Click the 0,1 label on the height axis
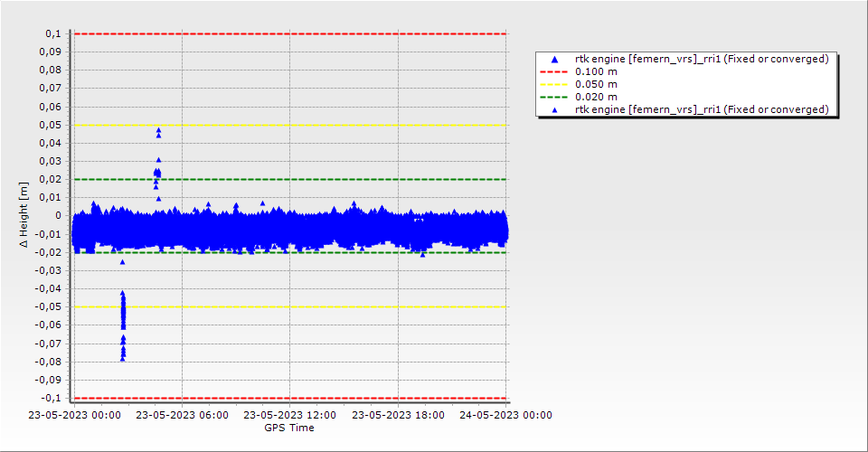The height and width of the screenshot is (452, 868). coord(52,33)
